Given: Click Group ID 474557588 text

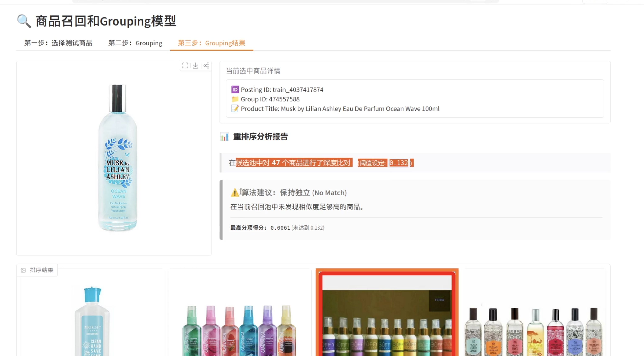Looking at the screenshot, I should [270, 99].
